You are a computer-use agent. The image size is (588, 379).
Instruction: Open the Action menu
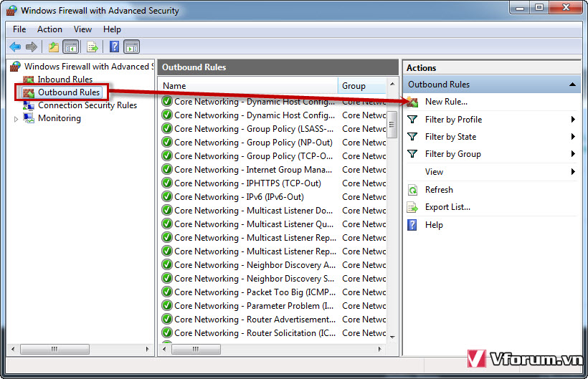point(49,29)
